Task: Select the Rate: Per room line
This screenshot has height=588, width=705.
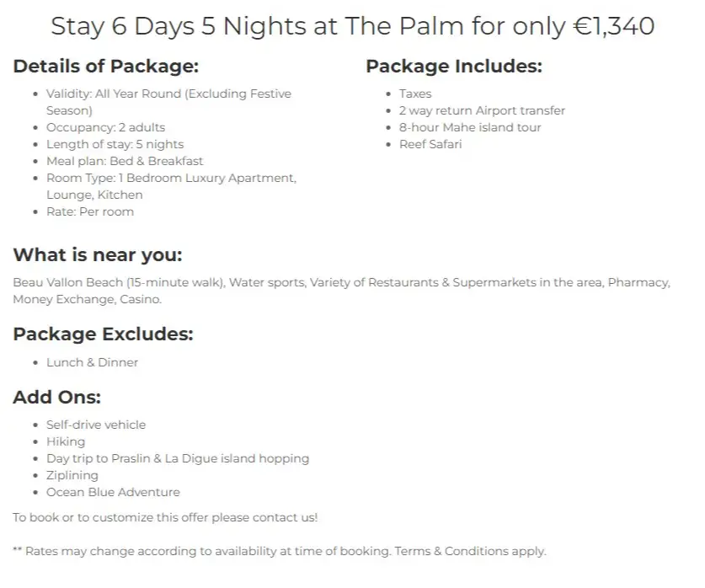Action: 90,211
